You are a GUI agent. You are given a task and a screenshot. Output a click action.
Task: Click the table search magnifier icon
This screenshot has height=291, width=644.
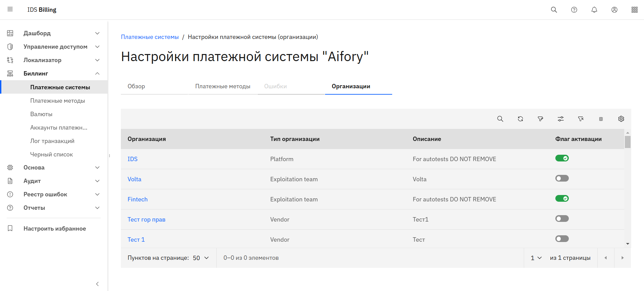pos(500,119)
